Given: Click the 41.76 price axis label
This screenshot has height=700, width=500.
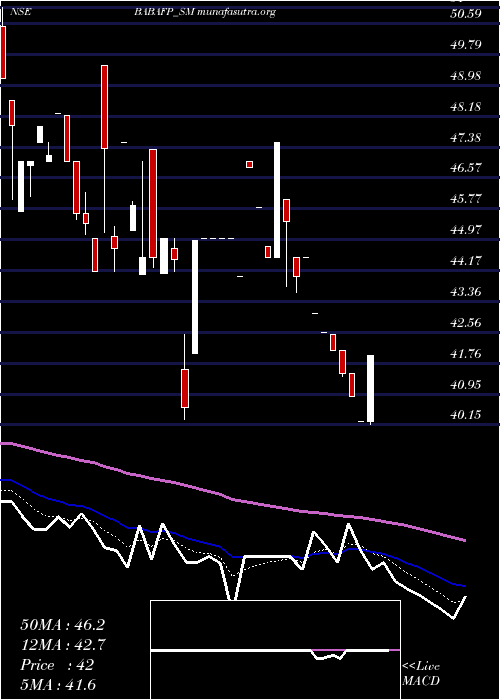Looking at the screenshot, I should coord(466,354).
